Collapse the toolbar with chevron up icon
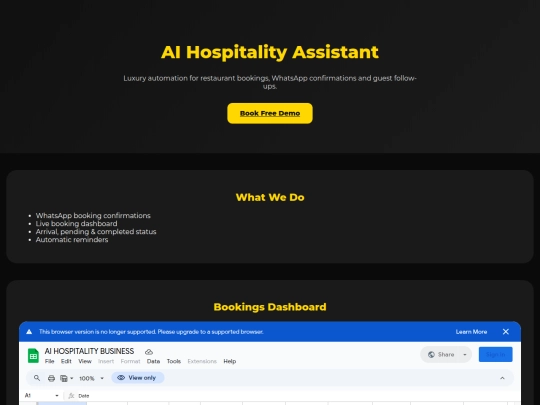540x405 pixels. click(502, 378)
